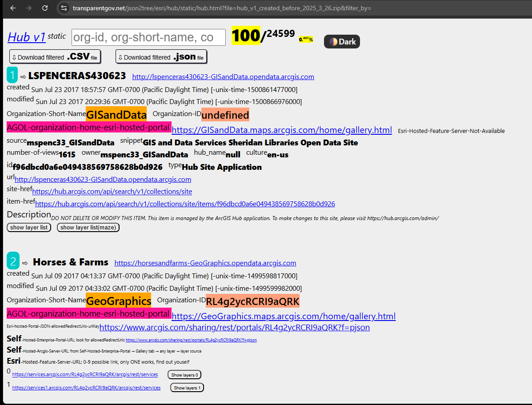This screenshot has height=405, width=532.
Task: Click first entry's pink AGOL-organization-home label
Action: 89,127
